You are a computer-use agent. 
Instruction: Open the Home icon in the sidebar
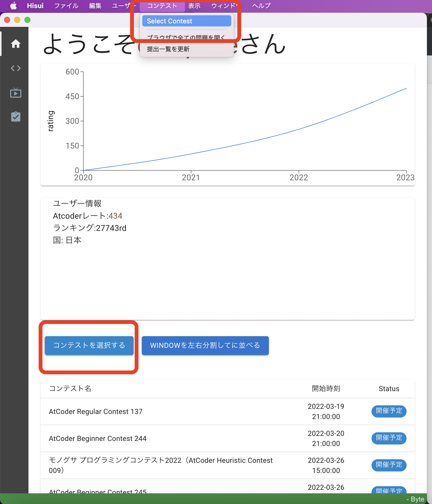(16, 43)
